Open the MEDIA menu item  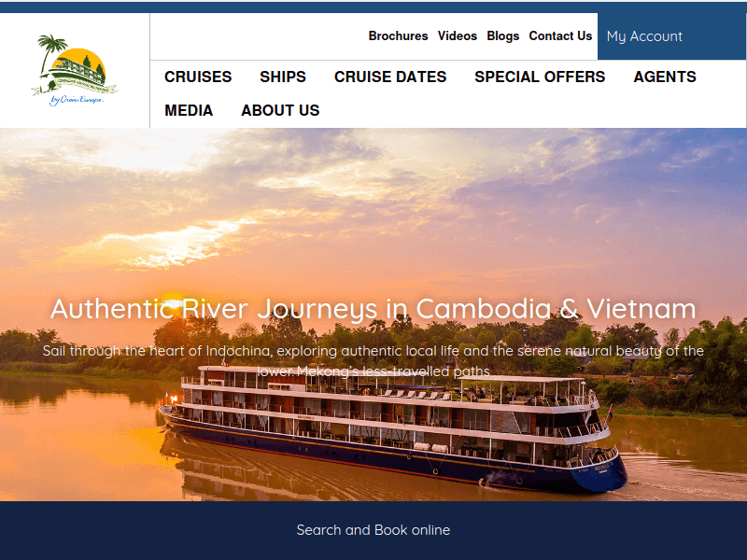[189, 110]
